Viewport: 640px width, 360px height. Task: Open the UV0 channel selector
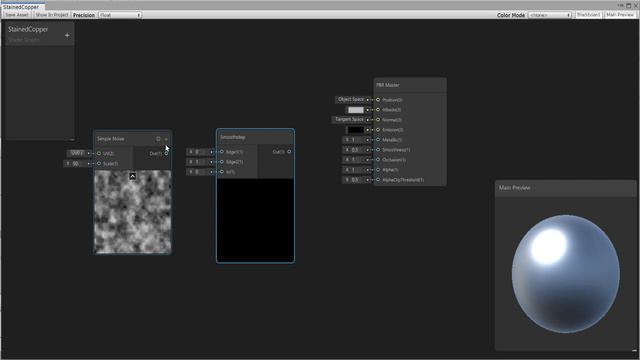(x=78, y=153)
